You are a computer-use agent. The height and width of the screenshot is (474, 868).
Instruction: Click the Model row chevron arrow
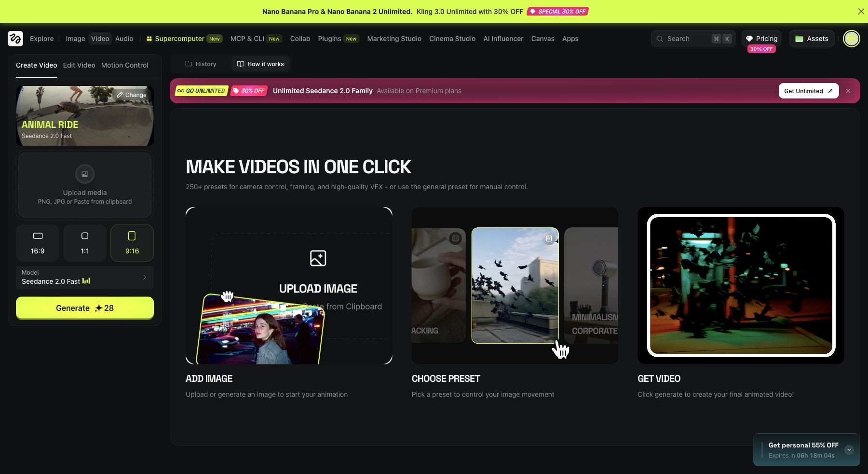[144, 277]
